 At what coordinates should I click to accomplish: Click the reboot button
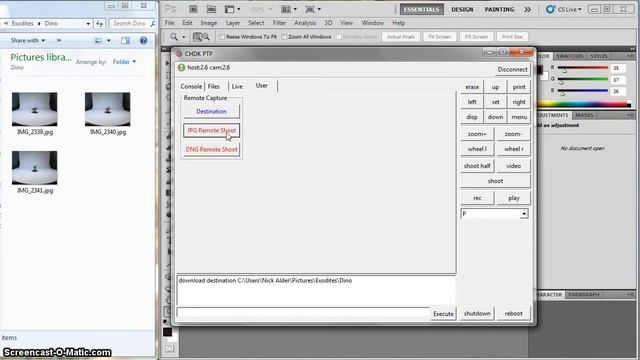point(513,313)
